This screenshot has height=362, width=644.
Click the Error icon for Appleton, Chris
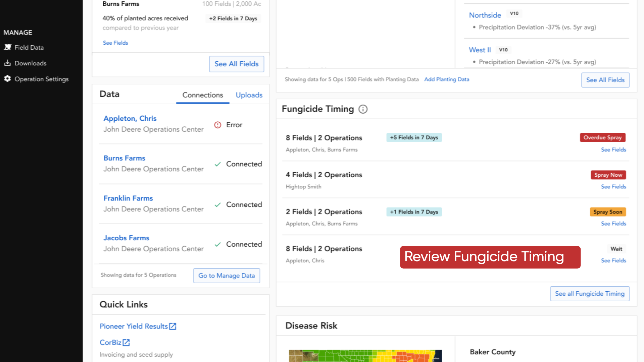point(218,125)
